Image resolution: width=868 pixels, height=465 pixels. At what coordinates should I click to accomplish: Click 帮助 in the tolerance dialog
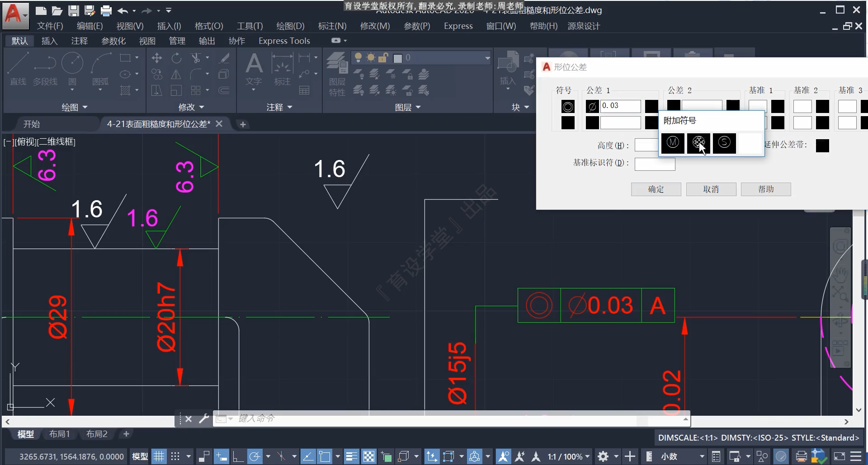766,189
